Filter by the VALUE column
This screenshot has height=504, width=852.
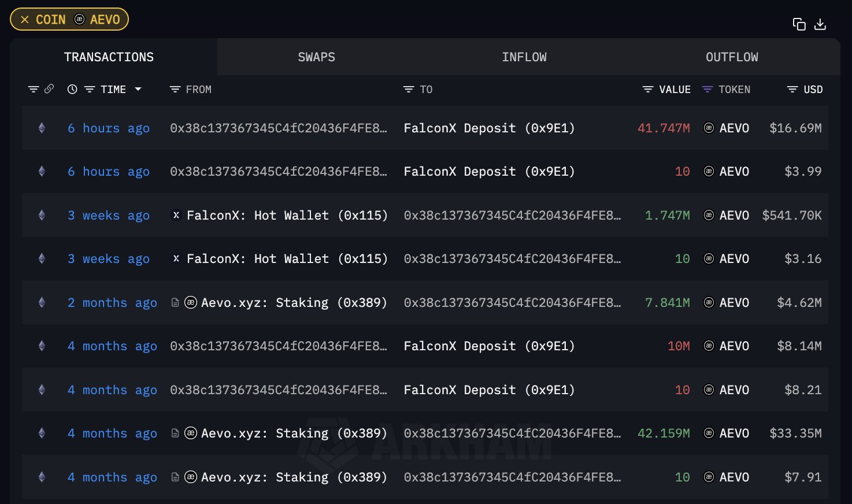[648, 90]
